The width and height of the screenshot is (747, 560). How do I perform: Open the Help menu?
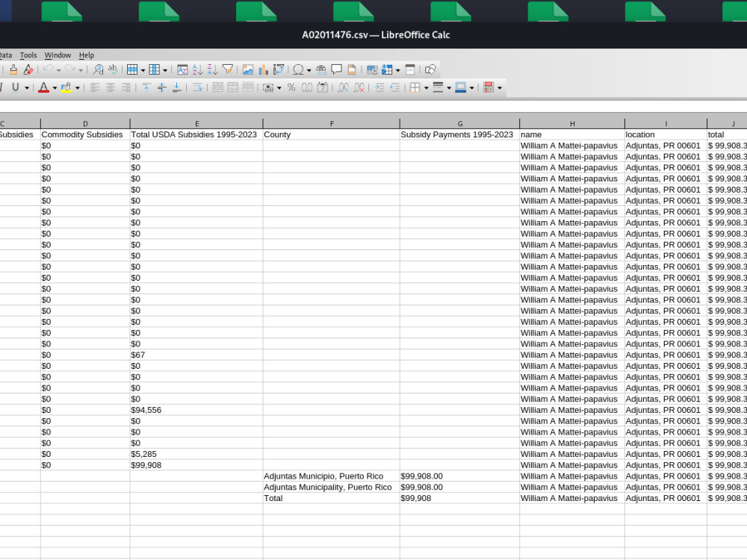coord(87,55)
